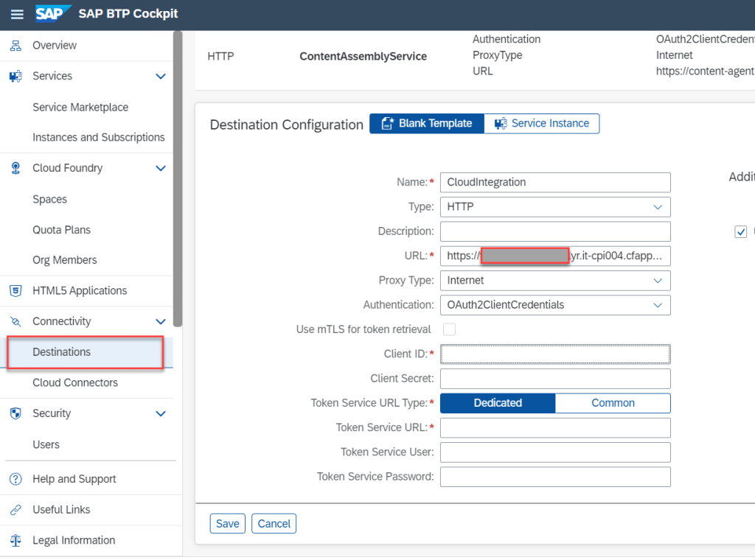
Task: Click the Overview sidebar icon
Action: click(15, 46)
